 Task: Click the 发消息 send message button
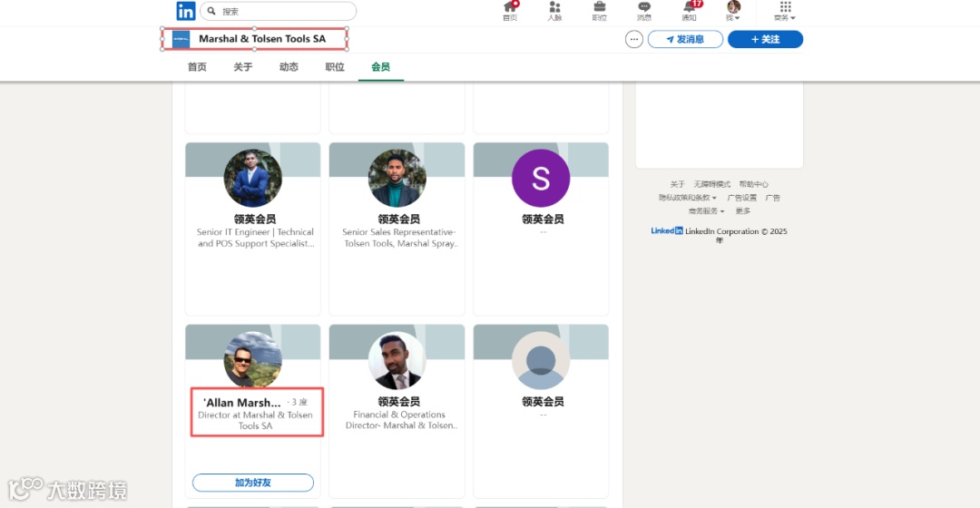685,39
